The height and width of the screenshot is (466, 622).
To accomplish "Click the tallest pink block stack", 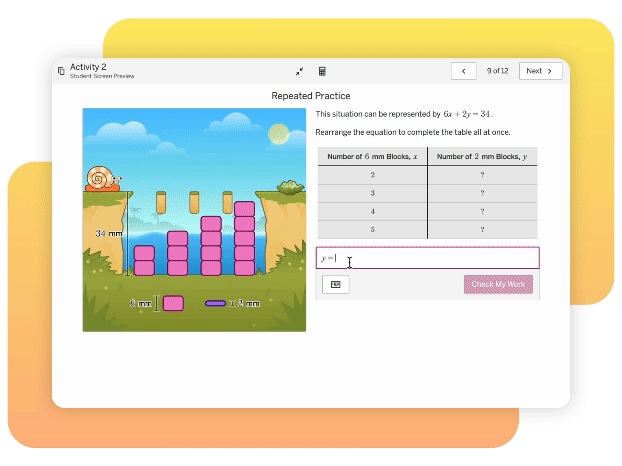I will [244, 239].
